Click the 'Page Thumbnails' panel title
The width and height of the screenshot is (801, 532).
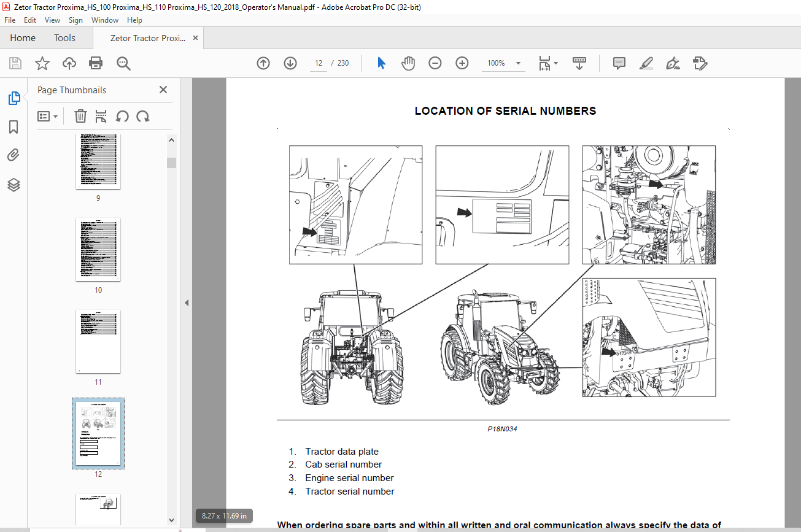(72, 90)
